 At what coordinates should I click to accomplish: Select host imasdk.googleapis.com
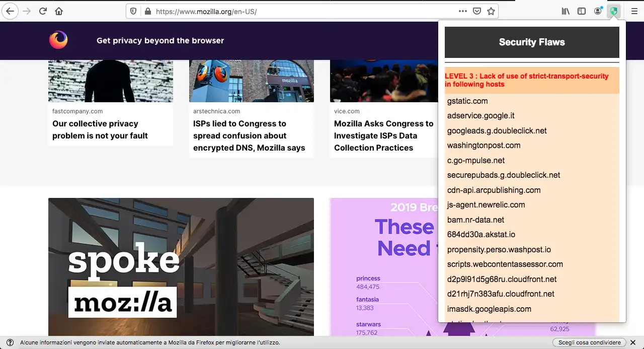(x=489, y=309)
